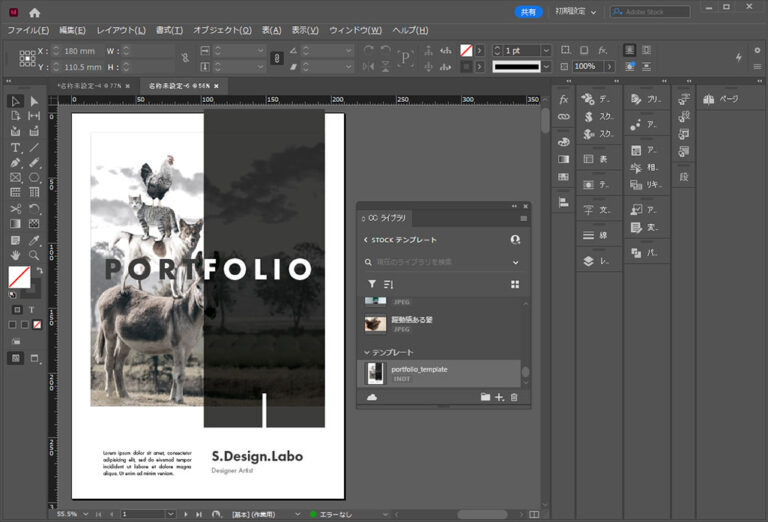Click the filter funnel icon in CC Libraries
This screenshot has width=768, height=522.
(372, 284)
